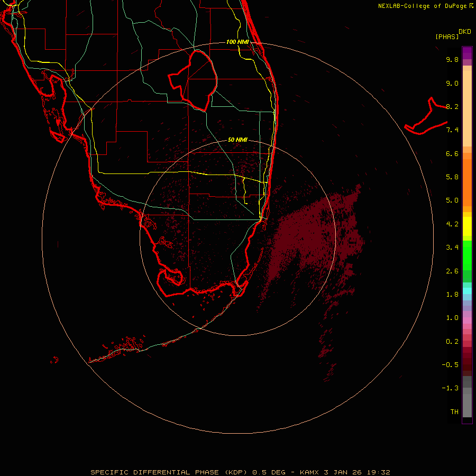Click the 0.2 value on the legend
The height and width of the screenshot is (476, 476).
pos(452,342)
